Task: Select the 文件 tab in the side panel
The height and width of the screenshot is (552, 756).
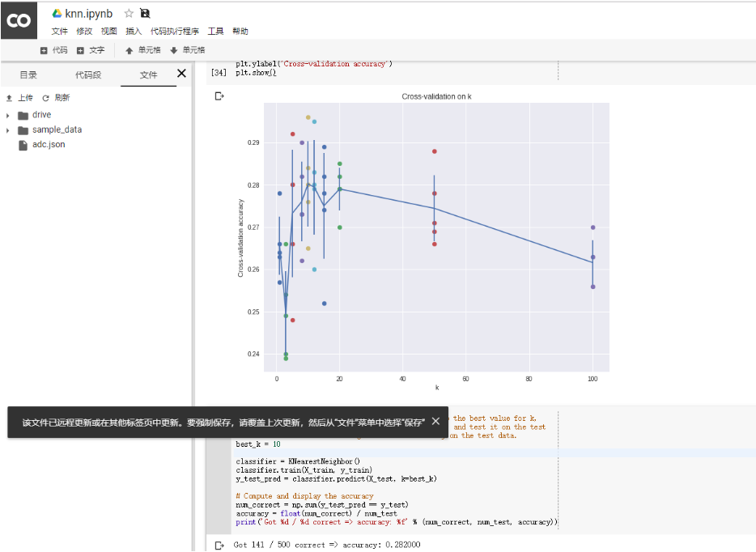Action: coord(148,74)
